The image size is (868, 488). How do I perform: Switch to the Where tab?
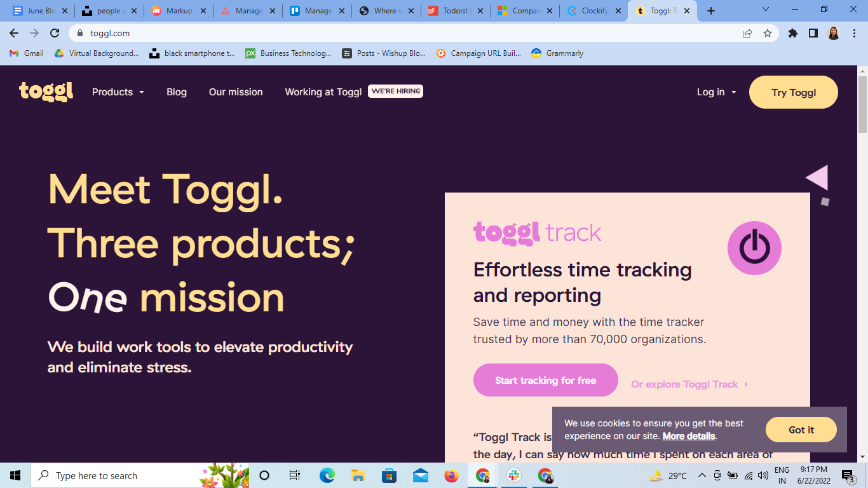pos(386,11)
